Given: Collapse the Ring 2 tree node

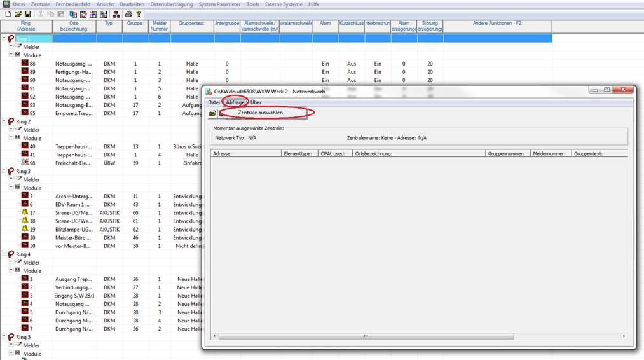Looking at the screenshot, I should pyautogui.click(x=4, y=121).
